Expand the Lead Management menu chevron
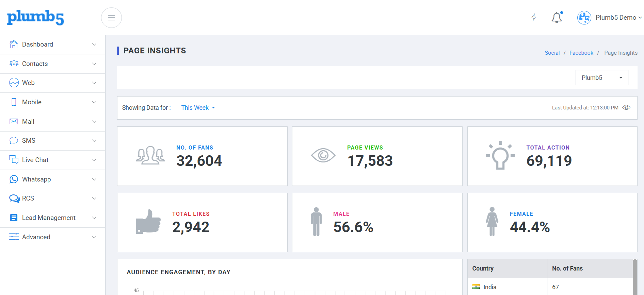Image resolution: width=644 pixels, height=295 pixels. [94, 218]
